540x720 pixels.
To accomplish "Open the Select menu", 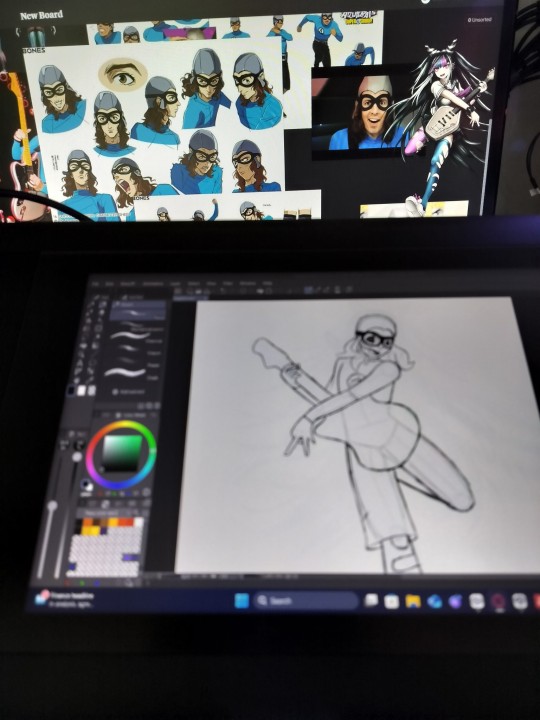I will pyautogui.click(x=194, y=284).
